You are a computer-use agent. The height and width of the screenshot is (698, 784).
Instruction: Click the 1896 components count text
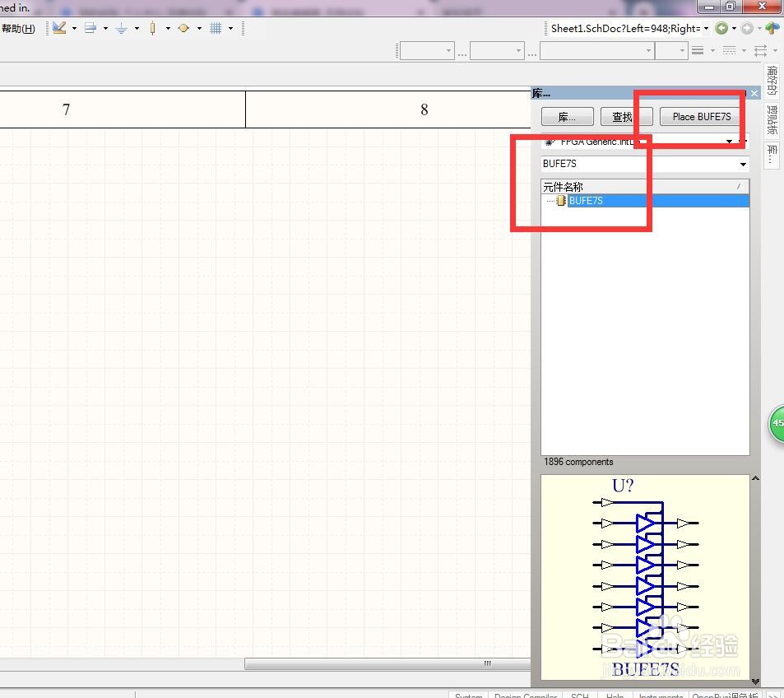[578, 462]
